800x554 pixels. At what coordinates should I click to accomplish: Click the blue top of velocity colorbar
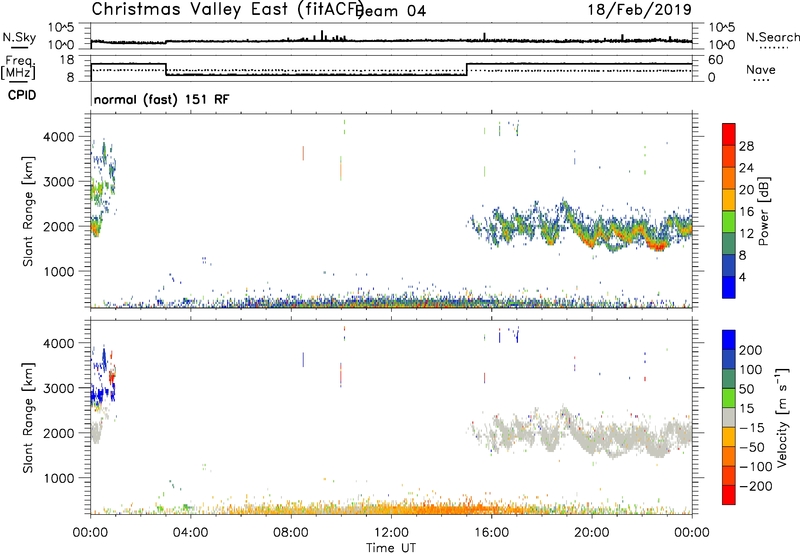coord(729,340)
